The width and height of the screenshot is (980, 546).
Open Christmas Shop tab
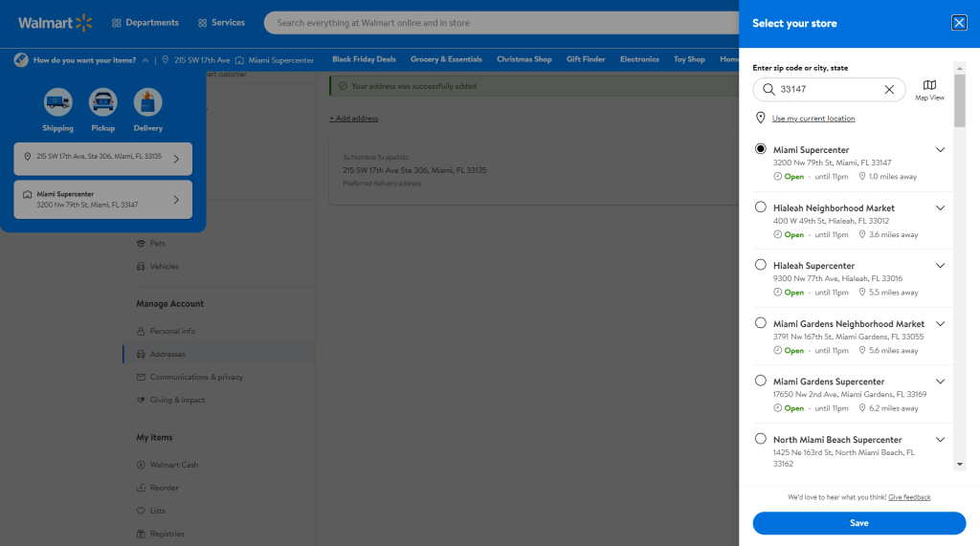click(x=523, y=59)
